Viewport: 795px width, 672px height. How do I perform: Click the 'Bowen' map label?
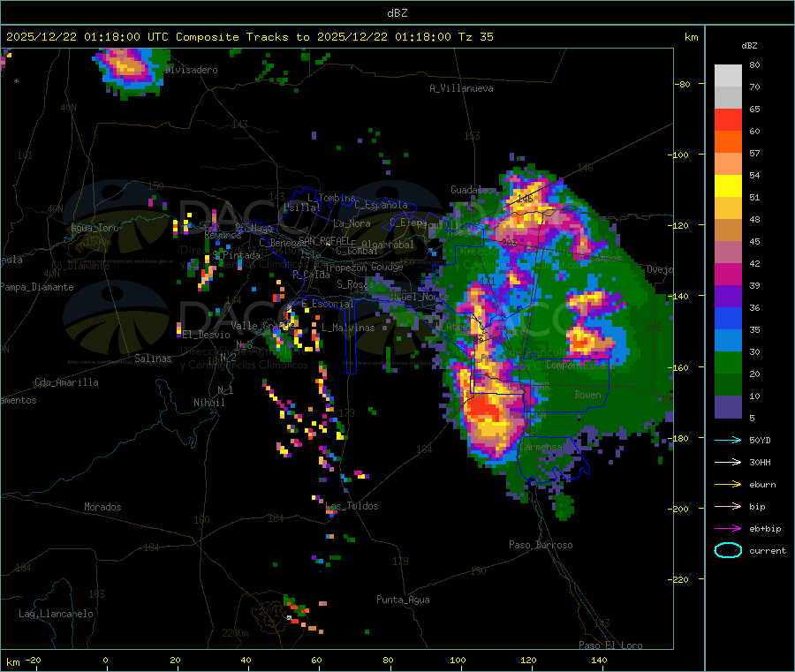(x=587, y=394)
